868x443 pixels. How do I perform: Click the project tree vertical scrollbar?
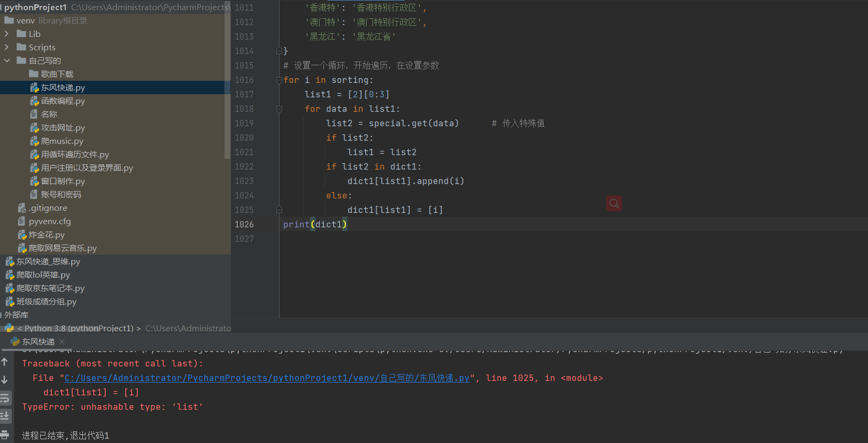(x=228, y=80)
